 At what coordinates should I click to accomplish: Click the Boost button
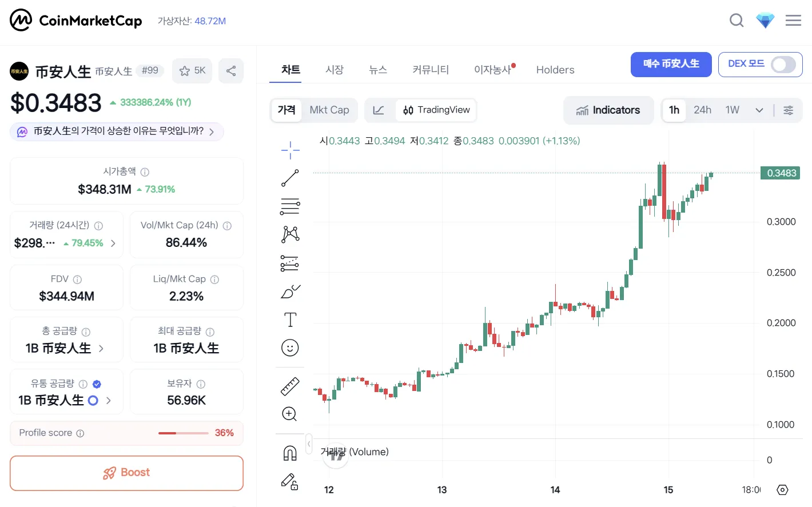click(x=126, y=473)
